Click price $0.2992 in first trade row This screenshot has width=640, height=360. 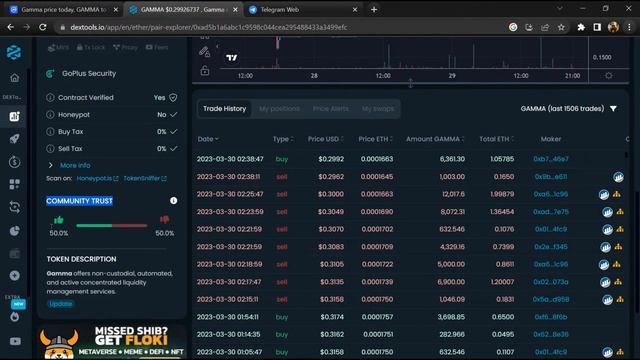click(x=331, y=159)
